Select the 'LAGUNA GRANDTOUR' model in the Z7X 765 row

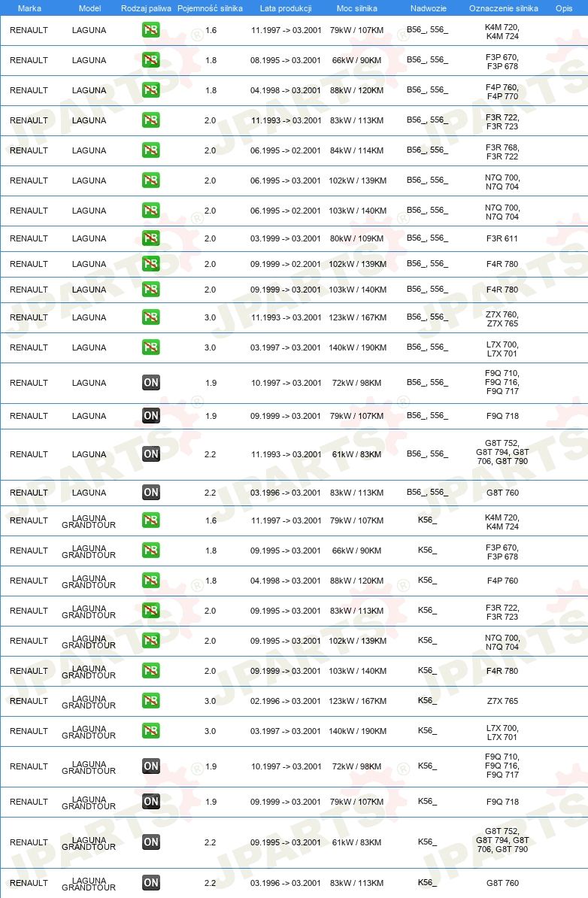coord(89,702)
